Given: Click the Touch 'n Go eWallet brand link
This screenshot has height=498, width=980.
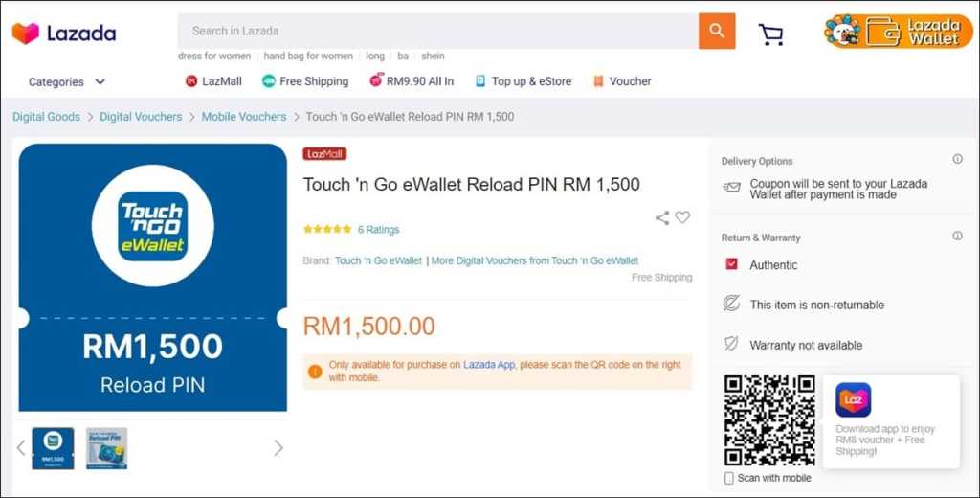Looking at the screenshot, I should (x=378, y=260).
